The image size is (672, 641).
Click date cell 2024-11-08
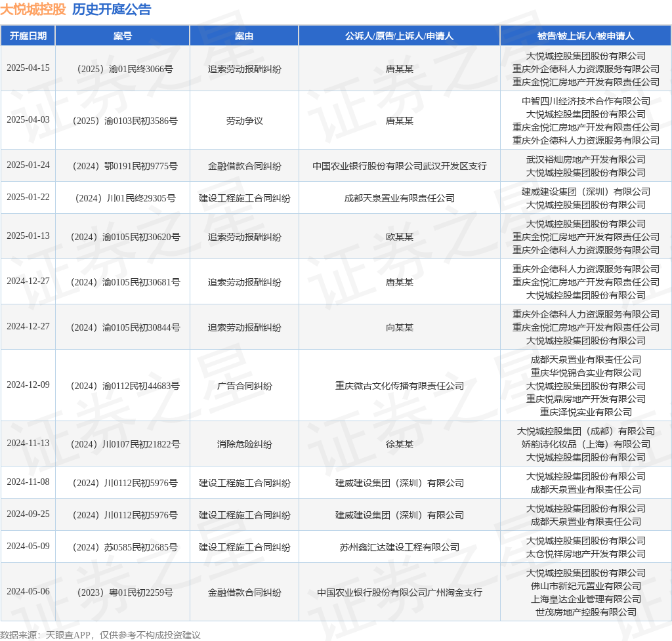point(28,482)
